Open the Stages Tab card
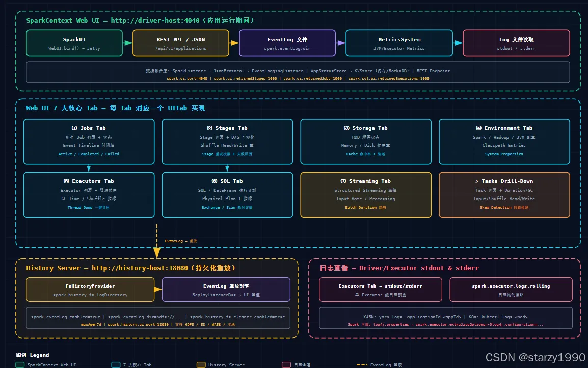The width and height of the screenshot is (588, 368). coord(227,141)
